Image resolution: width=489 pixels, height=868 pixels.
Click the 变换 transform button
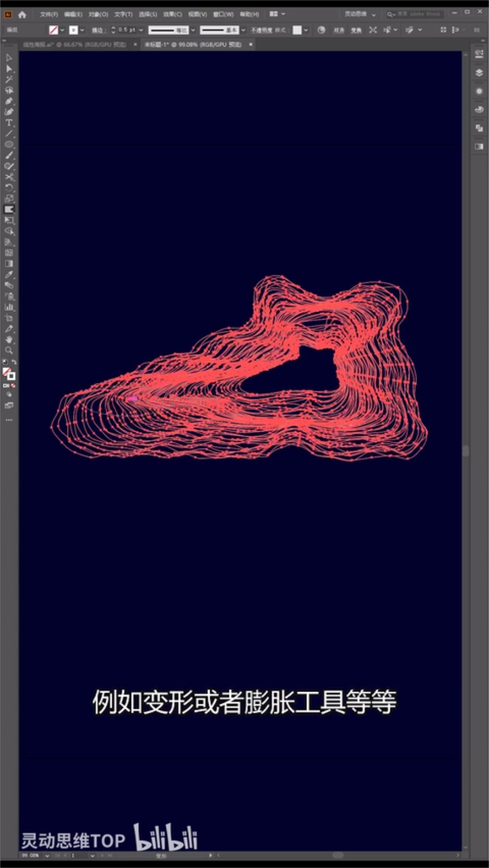(x=356, y=30)
